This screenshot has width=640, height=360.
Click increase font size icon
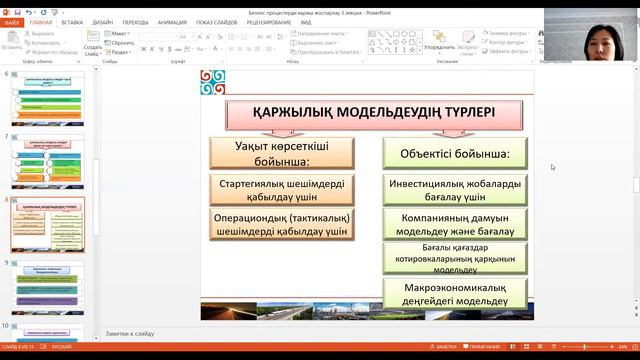(200, 37)
